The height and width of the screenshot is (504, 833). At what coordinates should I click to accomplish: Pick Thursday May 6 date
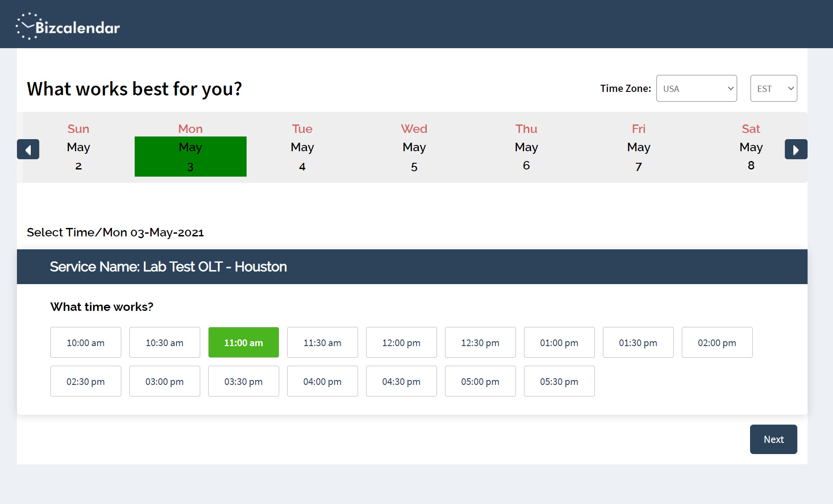tap(526, 148)
